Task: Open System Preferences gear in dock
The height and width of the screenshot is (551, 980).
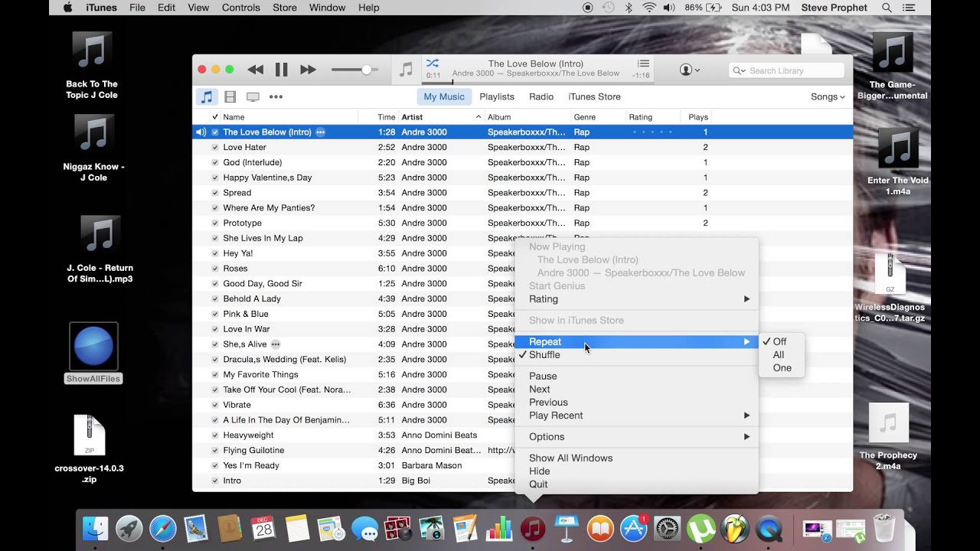Action: click(668, 528)
